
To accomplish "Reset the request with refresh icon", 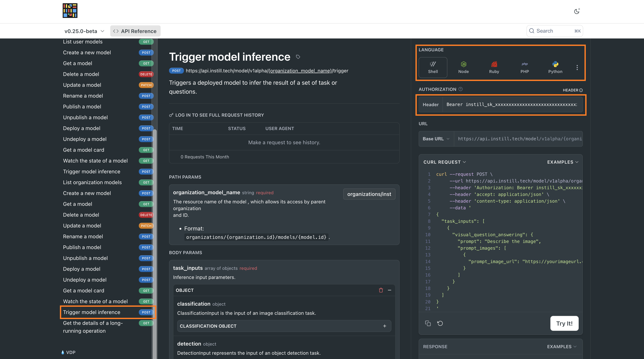I will (x=440, y=323).
